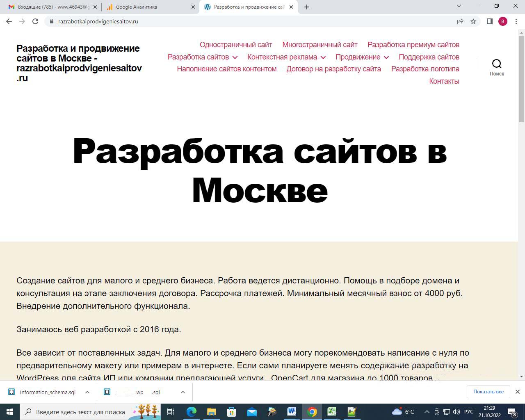Click the address bar URL field

pyautogui.click(x=246, y=21)
